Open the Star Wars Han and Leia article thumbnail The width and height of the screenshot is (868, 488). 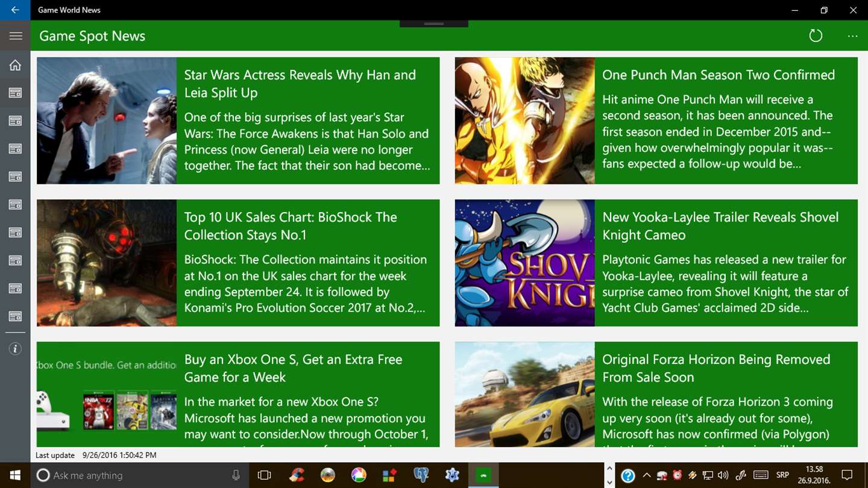point(107,120)
